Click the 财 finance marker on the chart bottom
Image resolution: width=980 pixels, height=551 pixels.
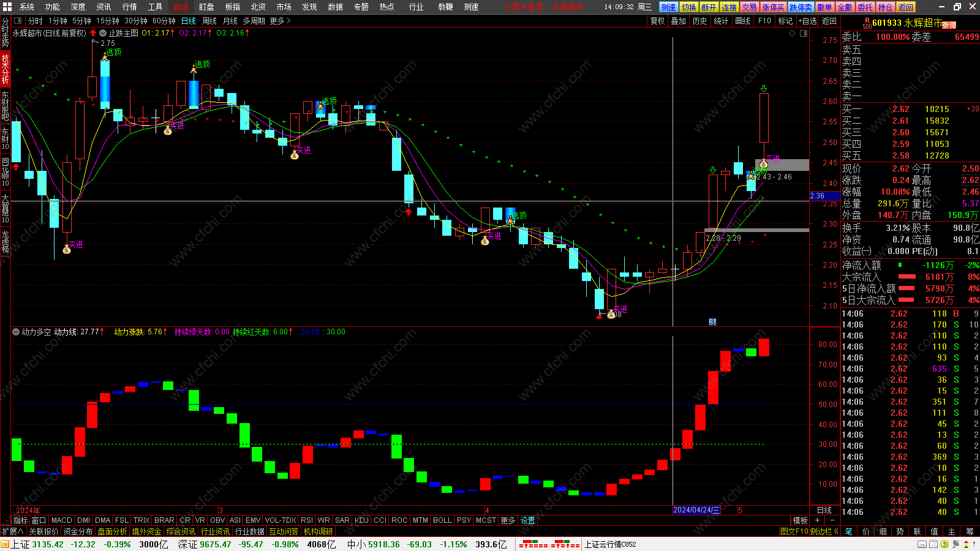(x=712, y=322)
